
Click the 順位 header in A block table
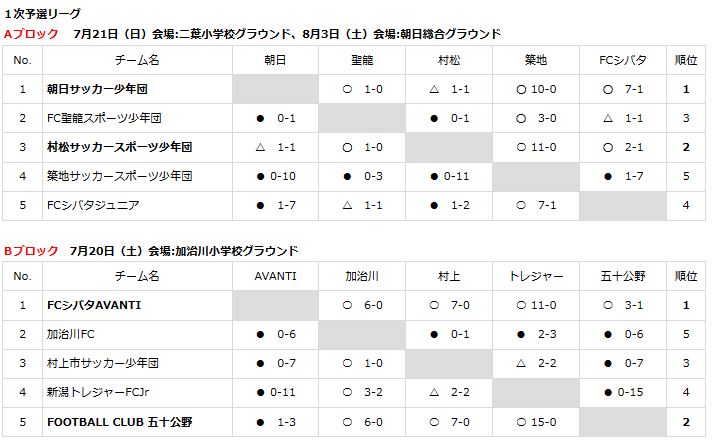tap(686, 60)
